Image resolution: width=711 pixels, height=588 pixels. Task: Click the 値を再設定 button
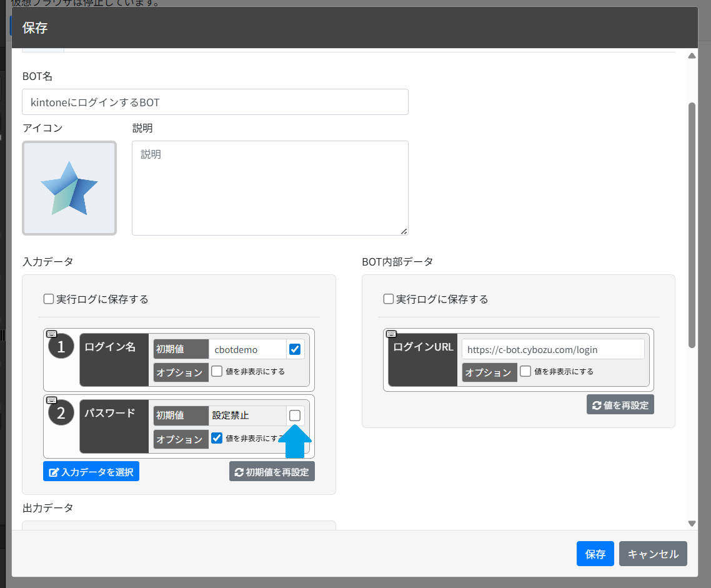point(620,405)
